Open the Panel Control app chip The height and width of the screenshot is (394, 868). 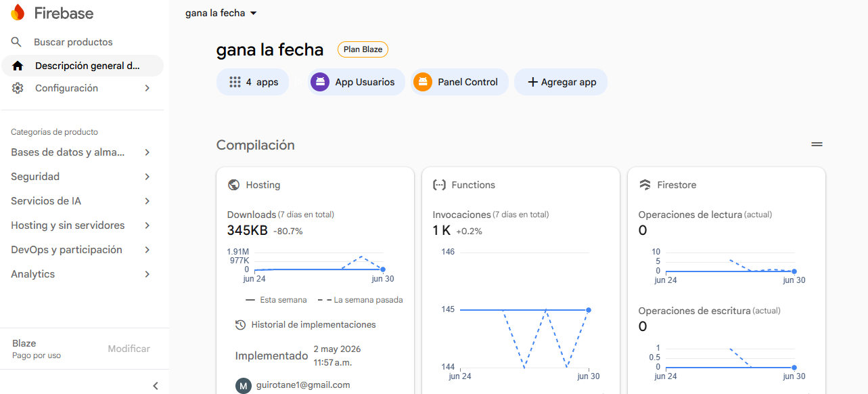coord(459,82)
